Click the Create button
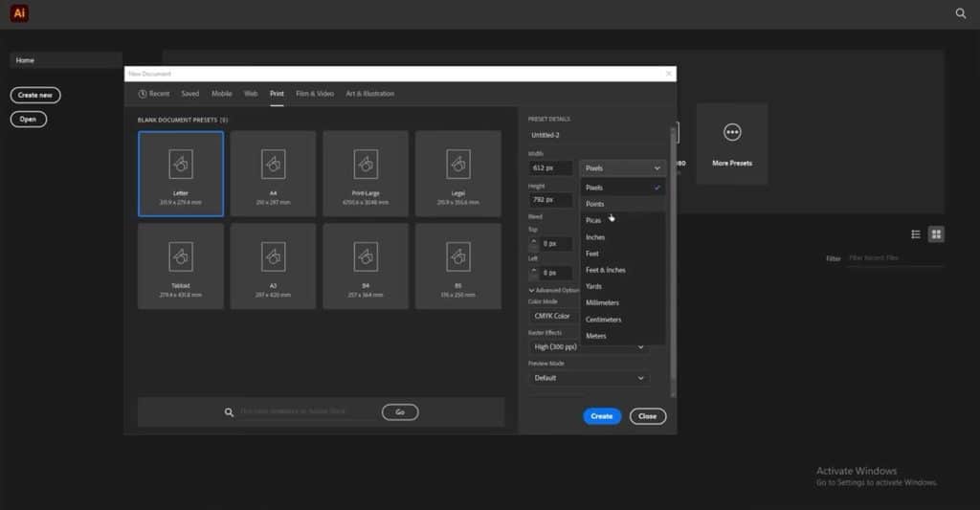 602,416
